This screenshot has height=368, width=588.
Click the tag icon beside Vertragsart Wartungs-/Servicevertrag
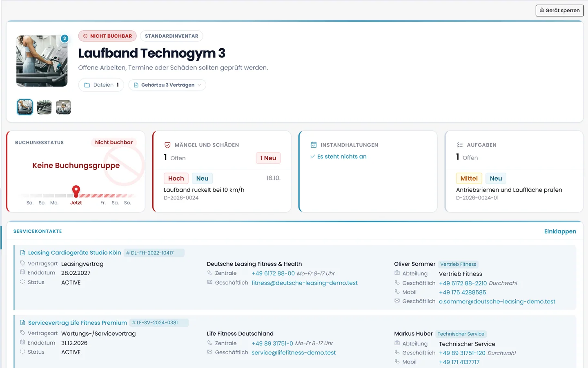pyautogui.click(x=22, y=333)
